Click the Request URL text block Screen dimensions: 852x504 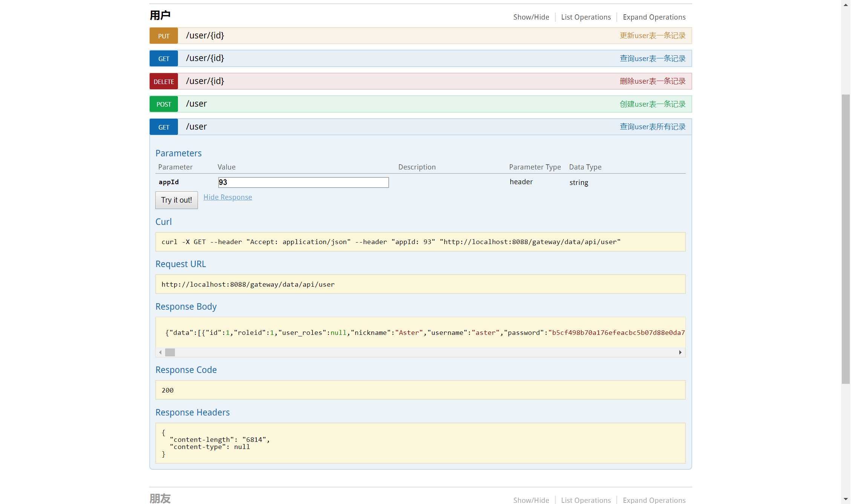tap(420, 284)
